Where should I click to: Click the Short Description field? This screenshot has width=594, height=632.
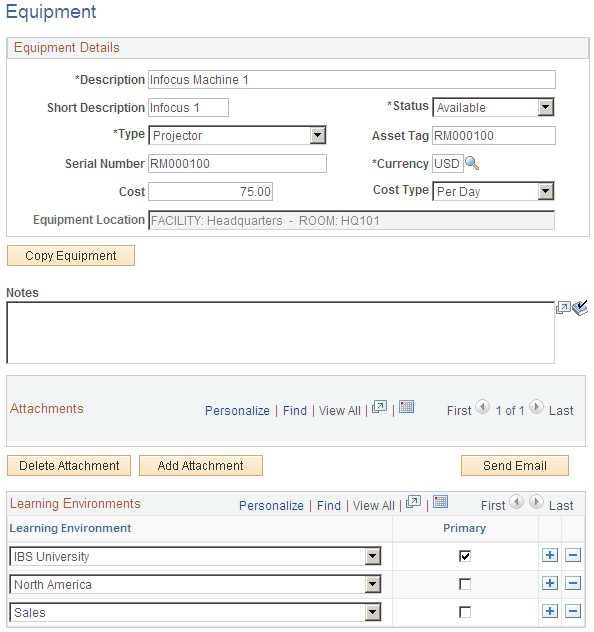[x=188, y=108]
